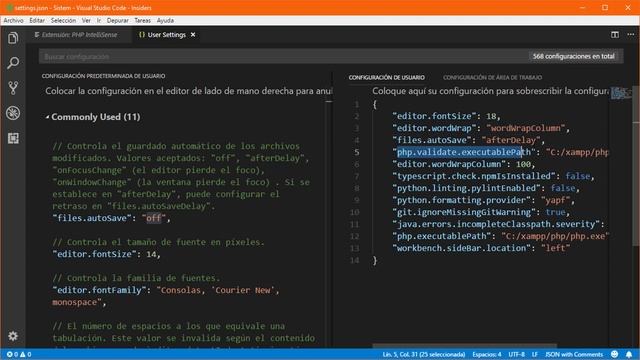Open the Editar menu

click(37, 20)
